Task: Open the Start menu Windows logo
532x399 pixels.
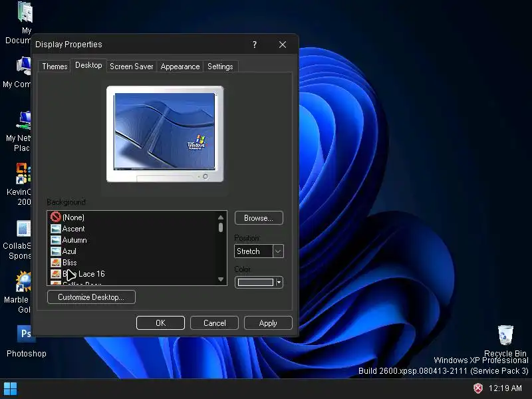Action: [x=10, y=389]
